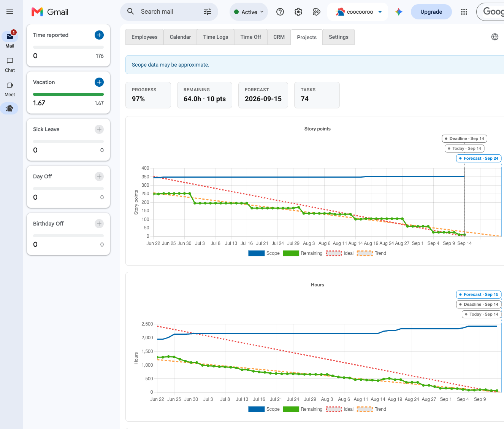Switch to the Time Logs tab
Screen dimensions: 504x429
[216, 37]
